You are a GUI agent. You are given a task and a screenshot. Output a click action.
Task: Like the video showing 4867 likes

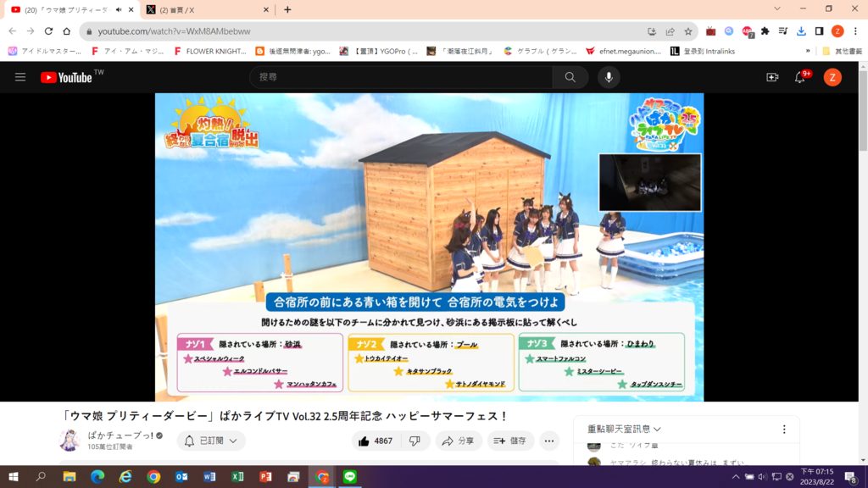376,441
